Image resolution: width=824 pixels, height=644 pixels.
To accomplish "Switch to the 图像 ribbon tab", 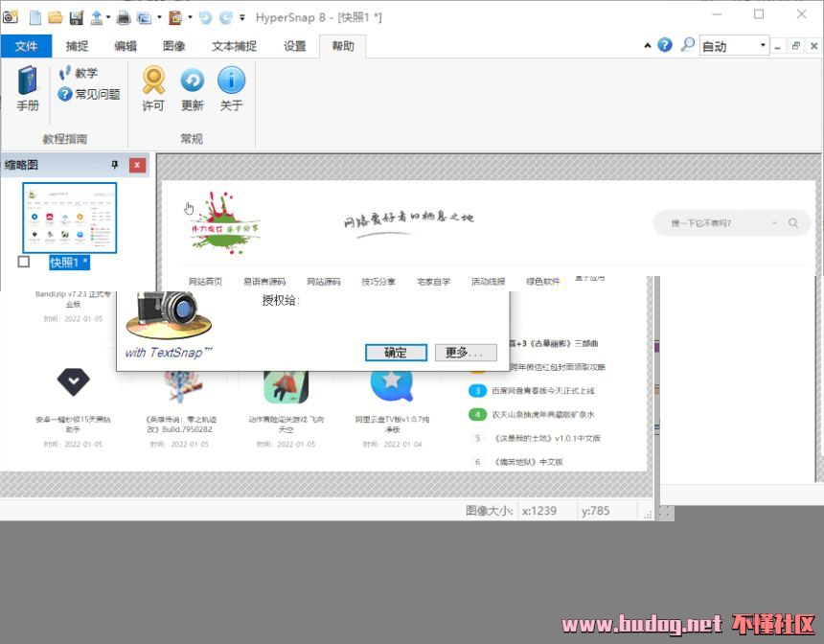I will click(x=174, y=46).
